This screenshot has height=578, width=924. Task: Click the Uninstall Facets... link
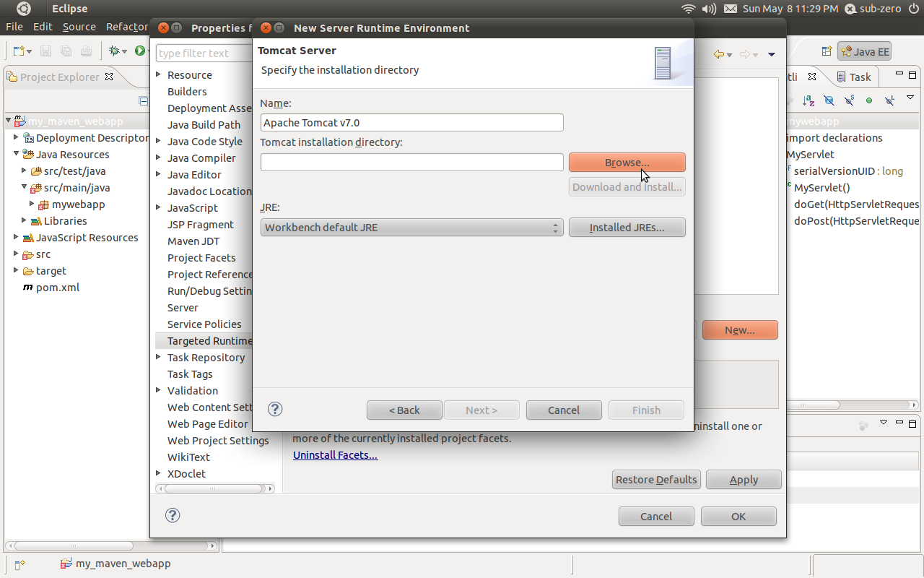[335, 455]
